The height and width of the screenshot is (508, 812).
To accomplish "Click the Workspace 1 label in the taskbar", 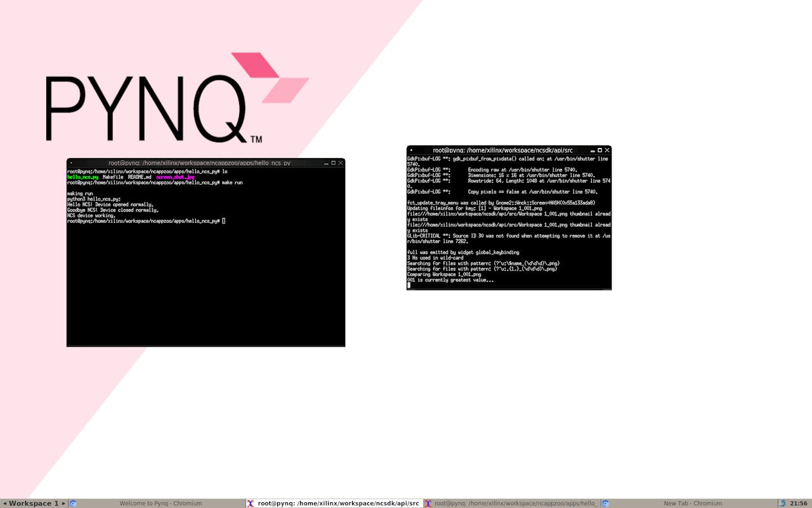I will pos(34,504).
